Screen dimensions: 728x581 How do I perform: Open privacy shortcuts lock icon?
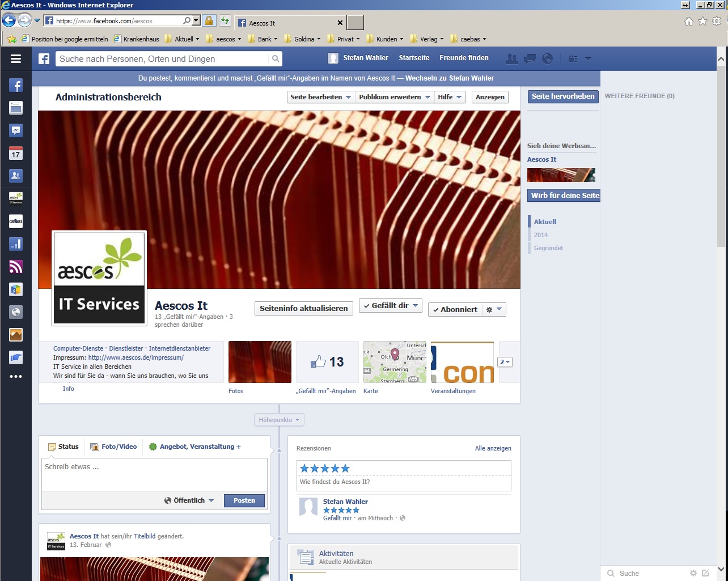pyautogui.click(x=573, y=58)
